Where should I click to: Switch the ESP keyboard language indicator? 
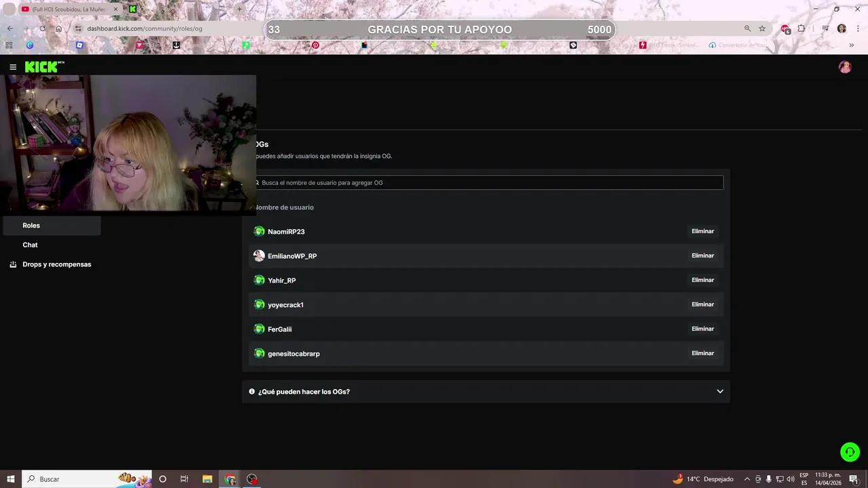point(804,479)
